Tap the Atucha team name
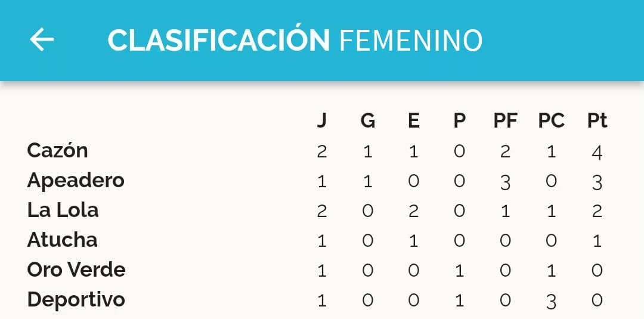Viewport: 644px width, 319px height. [x=62, y=240]
